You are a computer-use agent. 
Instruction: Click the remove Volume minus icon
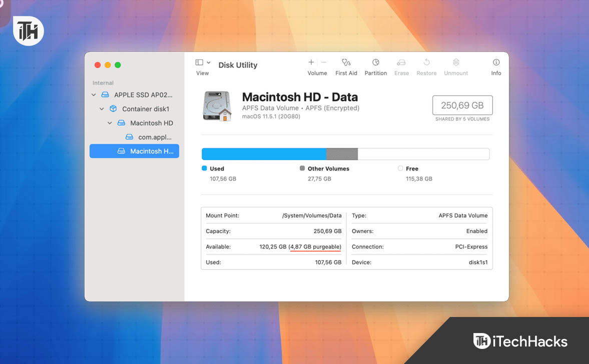pyautogui.click(x=324, y=62)
